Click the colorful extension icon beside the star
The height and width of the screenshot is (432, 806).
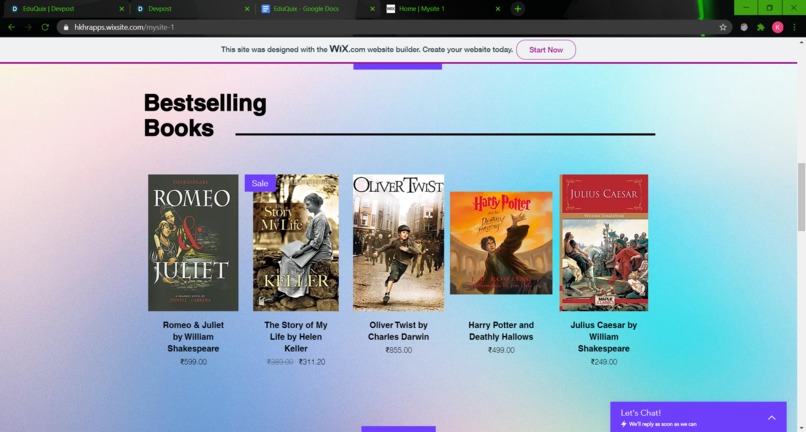(x=744, y=27)
